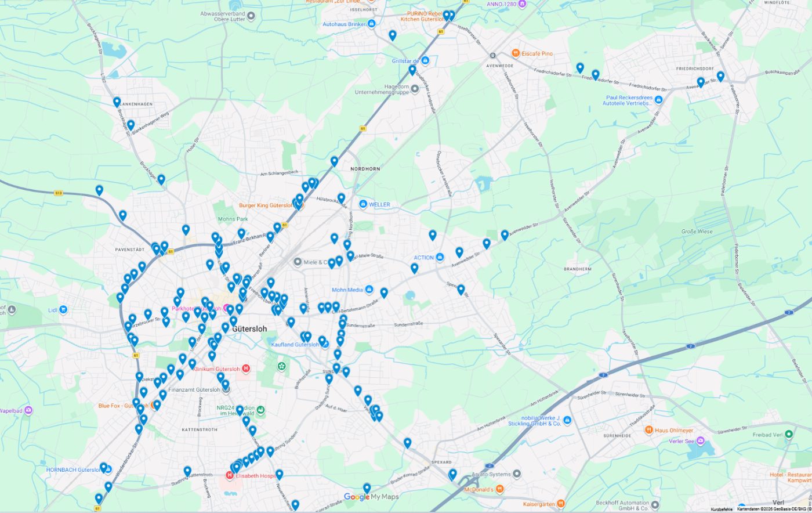Click the ANNO 1280 purple icon
The width and height of the screenshot is (812, 513).
pyautogui.click(x=522, y=4)
